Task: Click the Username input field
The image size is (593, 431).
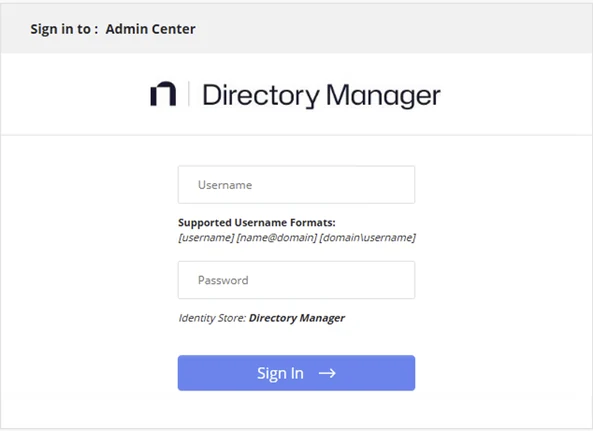Action: tap(296, 185)
